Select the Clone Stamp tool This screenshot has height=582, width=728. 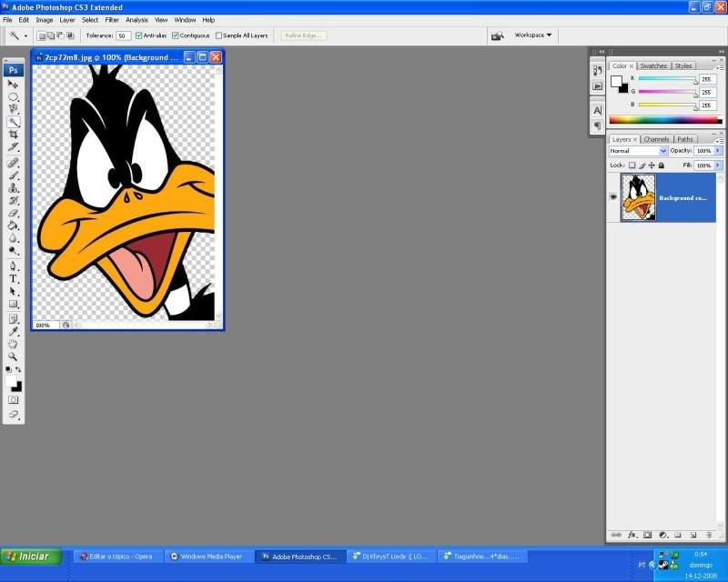click(x=13, y=188)
